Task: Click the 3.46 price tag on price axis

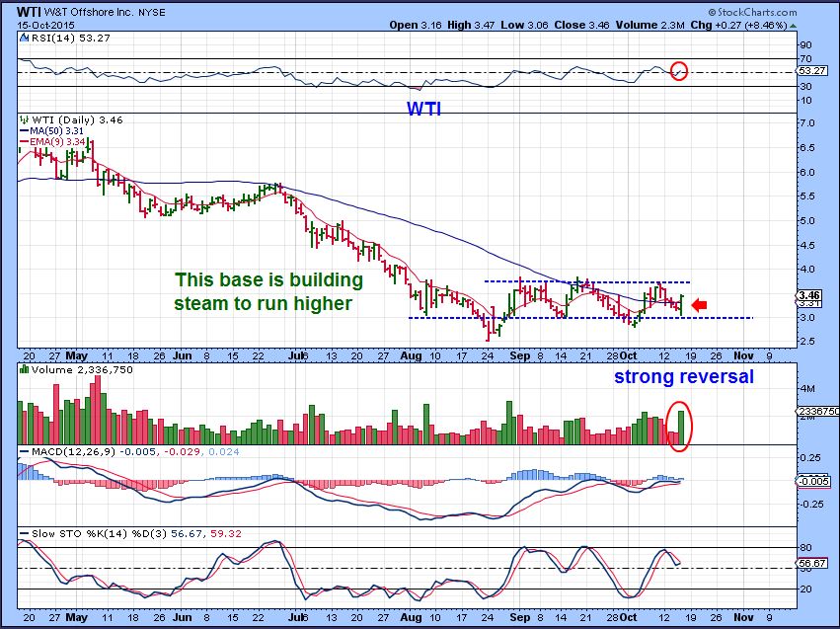Action: pyautogui.click(x=809, y=295)
